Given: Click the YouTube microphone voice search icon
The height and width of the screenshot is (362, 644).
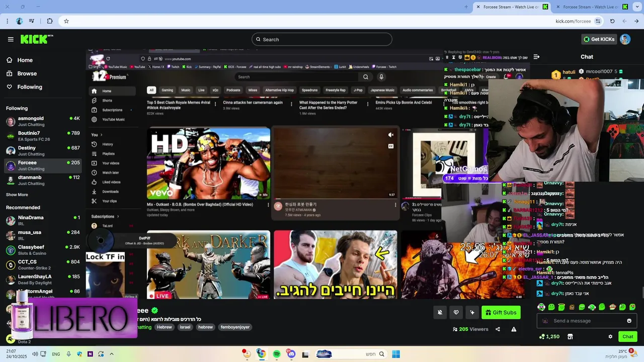Looking at the screenshot, I should click(x=381, y=77).
